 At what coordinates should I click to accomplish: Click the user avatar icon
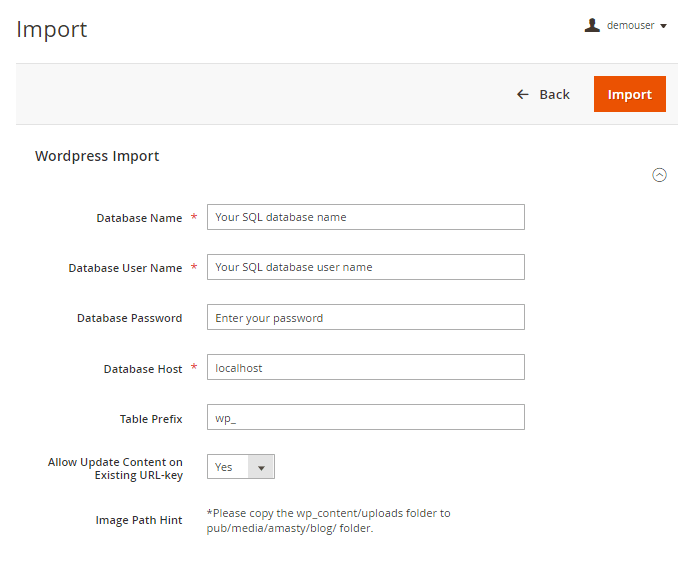(x=592, y=26)
